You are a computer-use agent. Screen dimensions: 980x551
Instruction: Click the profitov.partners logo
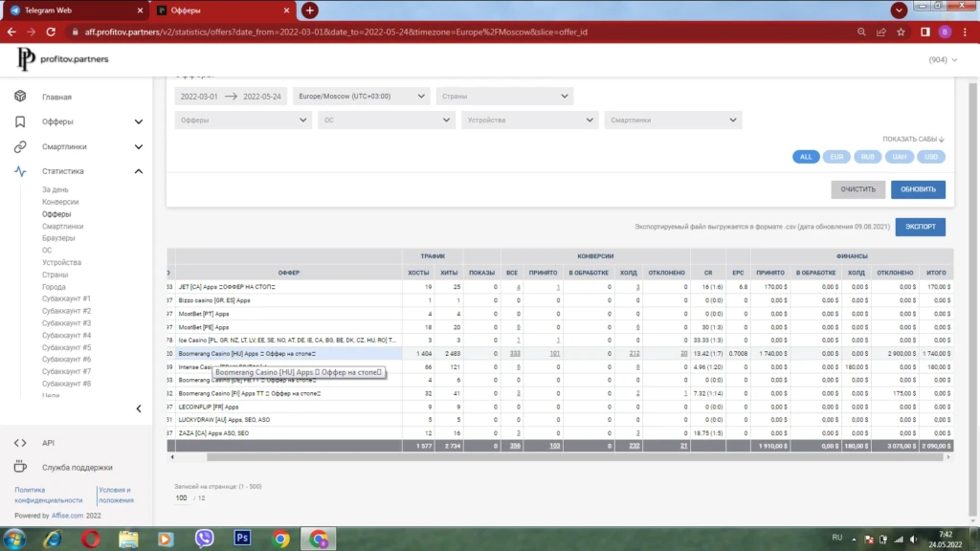[x=63, y=58]
